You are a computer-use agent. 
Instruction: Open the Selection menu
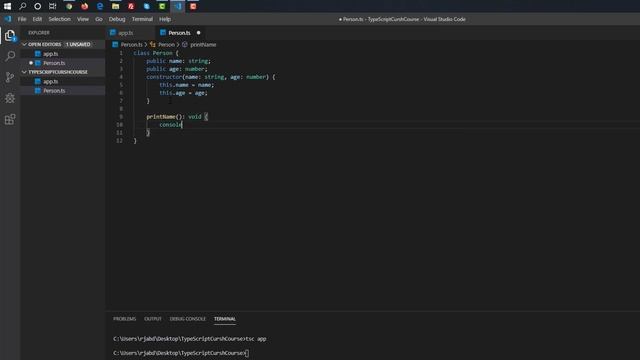coord(60,19)
